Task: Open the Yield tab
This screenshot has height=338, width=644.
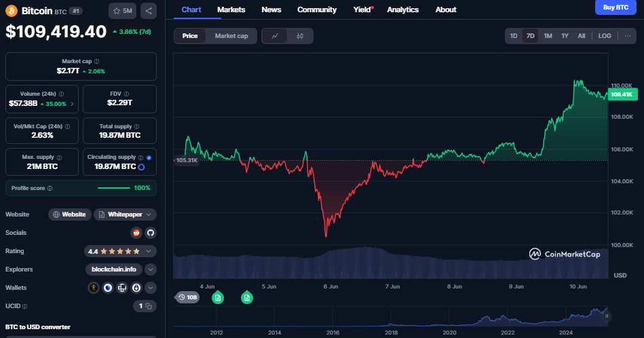Action: click(x=362, y=10)
